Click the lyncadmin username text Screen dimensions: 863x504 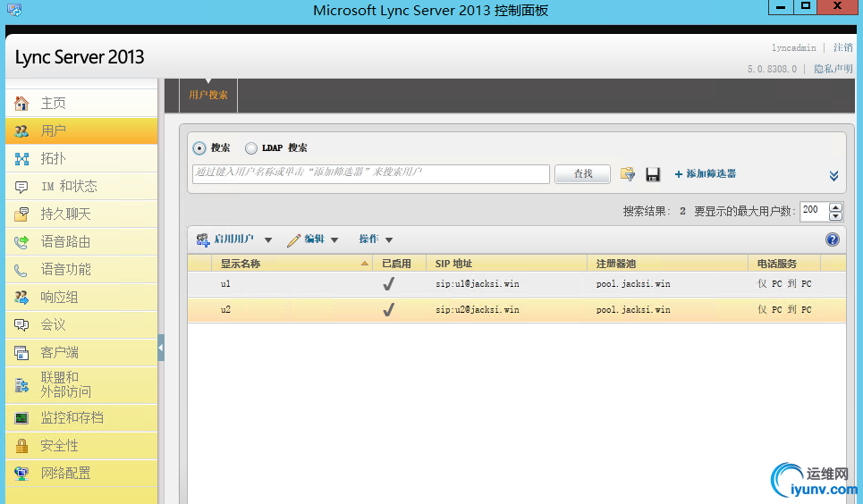[x=793, y=48]
